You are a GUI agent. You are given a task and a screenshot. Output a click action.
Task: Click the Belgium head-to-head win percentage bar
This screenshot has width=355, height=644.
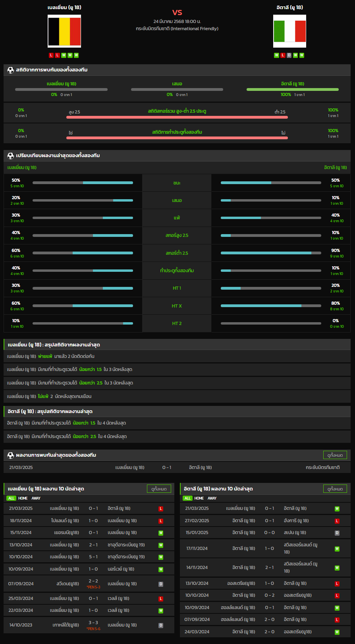(61, 89)
